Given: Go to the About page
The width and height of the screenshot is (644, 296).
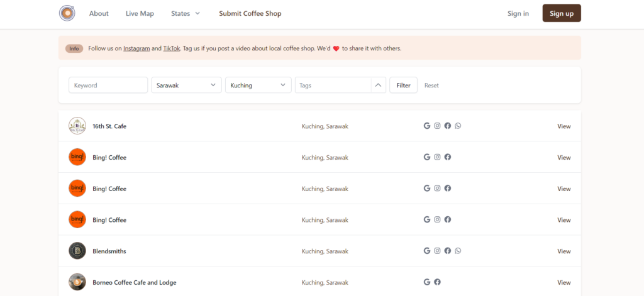Looking at the screenshot, I should tap(99, 13).
